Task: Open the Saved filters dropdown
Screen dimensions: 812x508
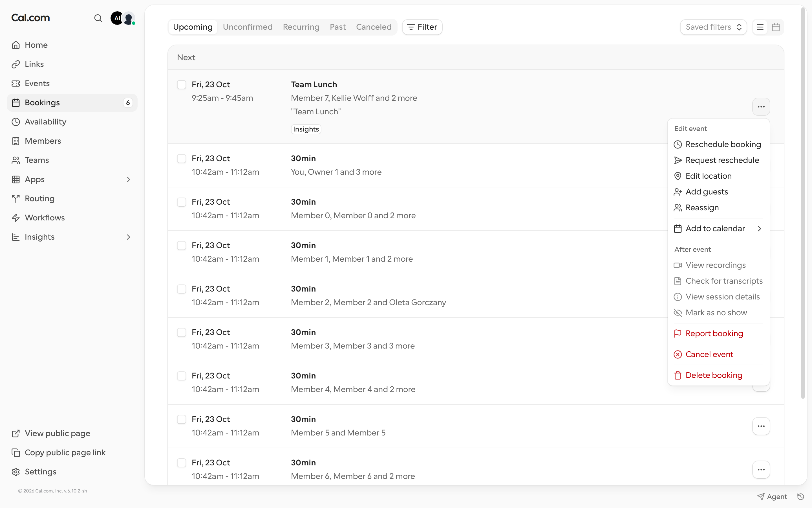Action: tap(713, 27)
